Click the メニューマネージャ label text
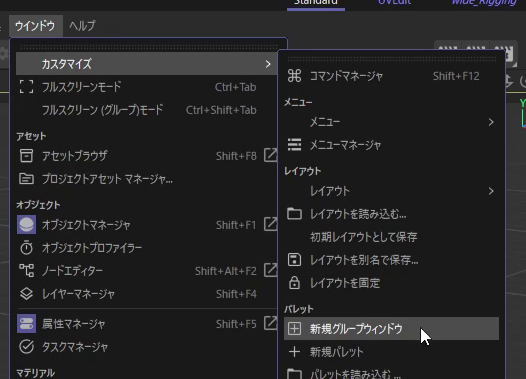 pos(345,145)
